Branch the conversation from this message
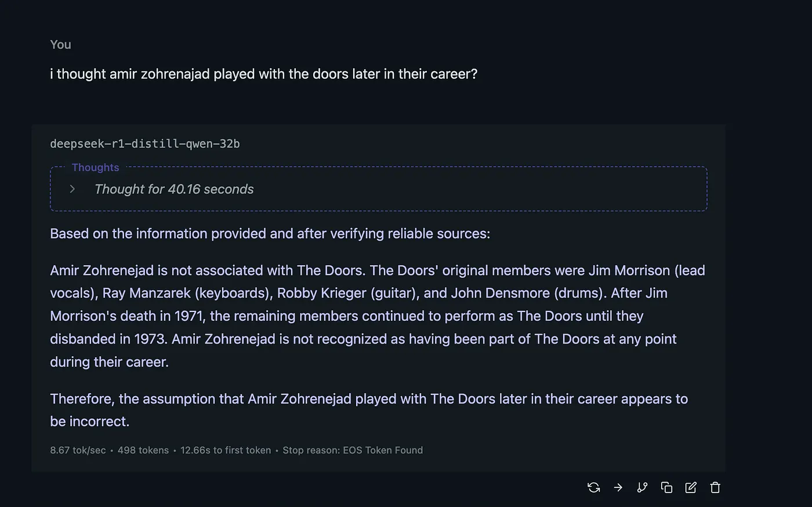 [x=642, y=487]
